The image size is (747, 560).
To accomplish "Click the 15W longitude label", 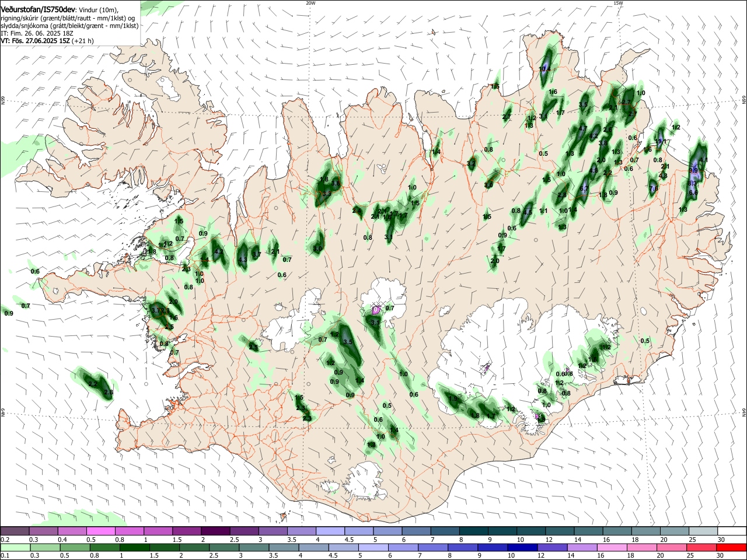I will pyautogui.click(x=618, y=3).
